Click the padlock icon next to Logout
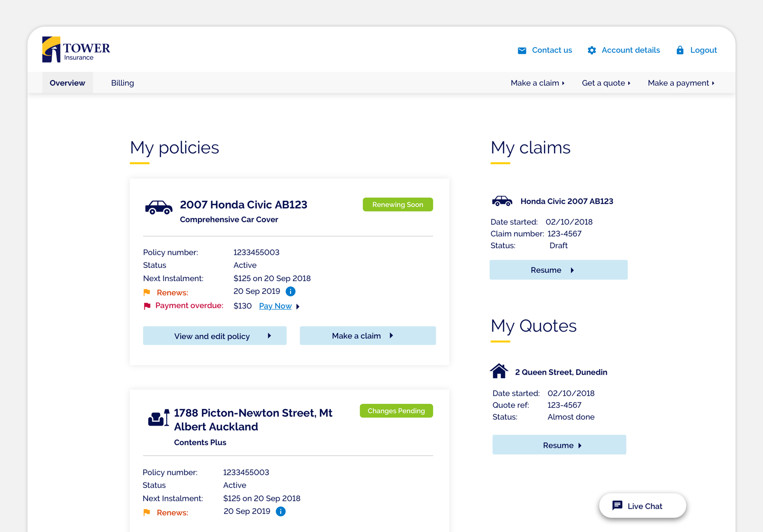This screenshot has width=763, height=532. (x=680, y=50)
